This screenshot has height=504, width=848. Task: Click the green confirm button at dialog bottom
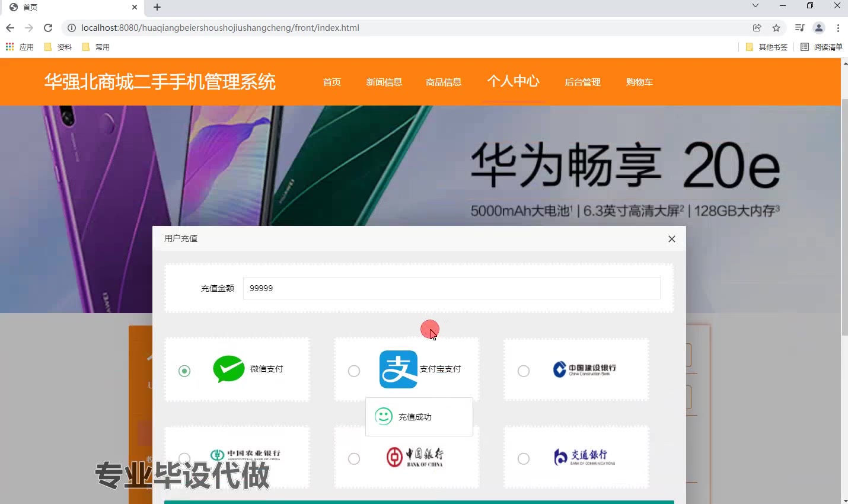pos(419,502)
